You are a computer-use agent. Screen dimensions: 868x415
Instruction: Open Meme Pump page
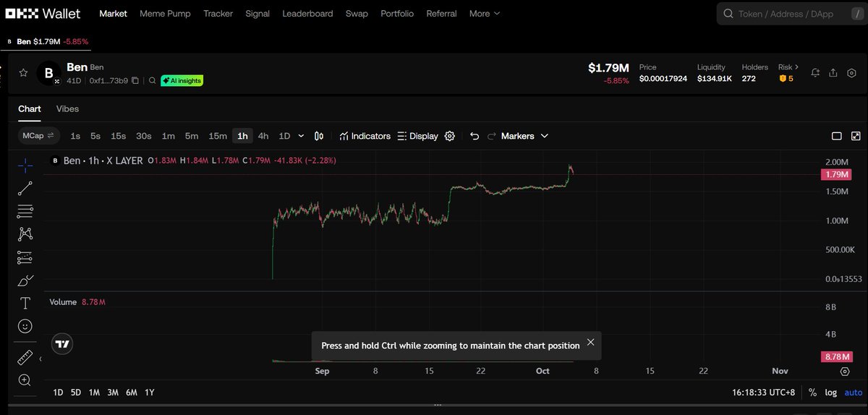pyautogui.click(x=165, y=14)
